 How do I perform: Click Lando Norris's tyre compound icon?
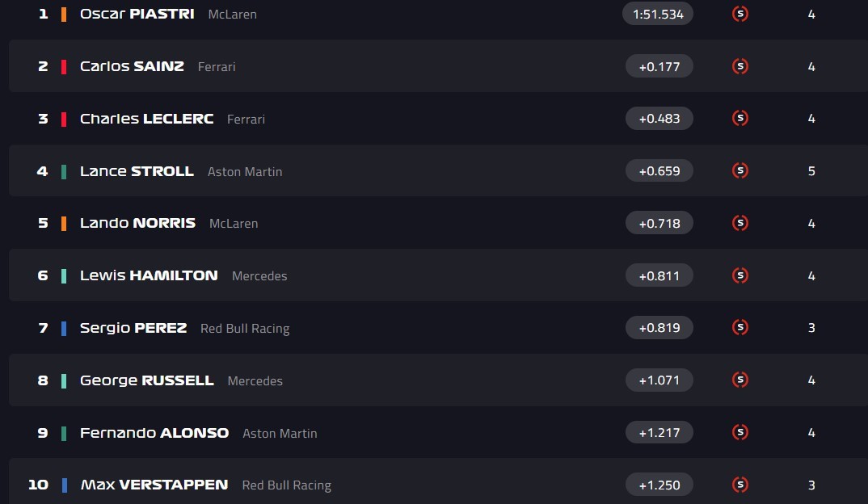coord(740,223)
